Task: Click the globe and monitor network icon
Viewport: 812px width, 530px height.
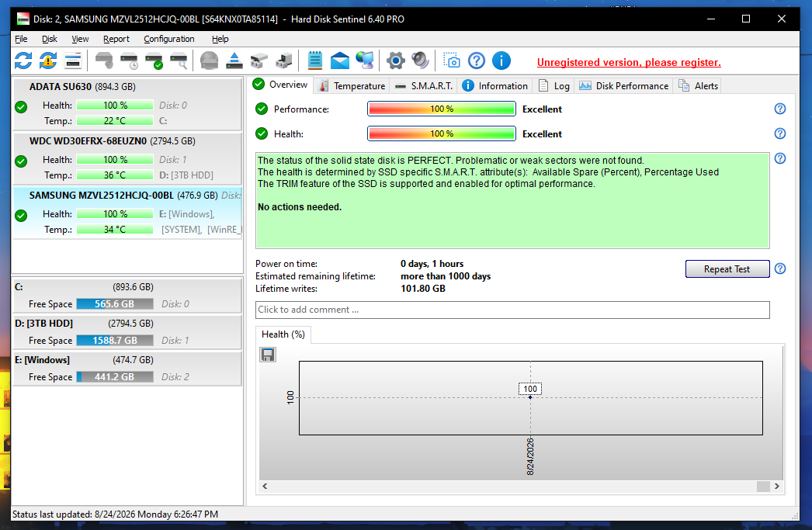Action: (x=365, y=61)
